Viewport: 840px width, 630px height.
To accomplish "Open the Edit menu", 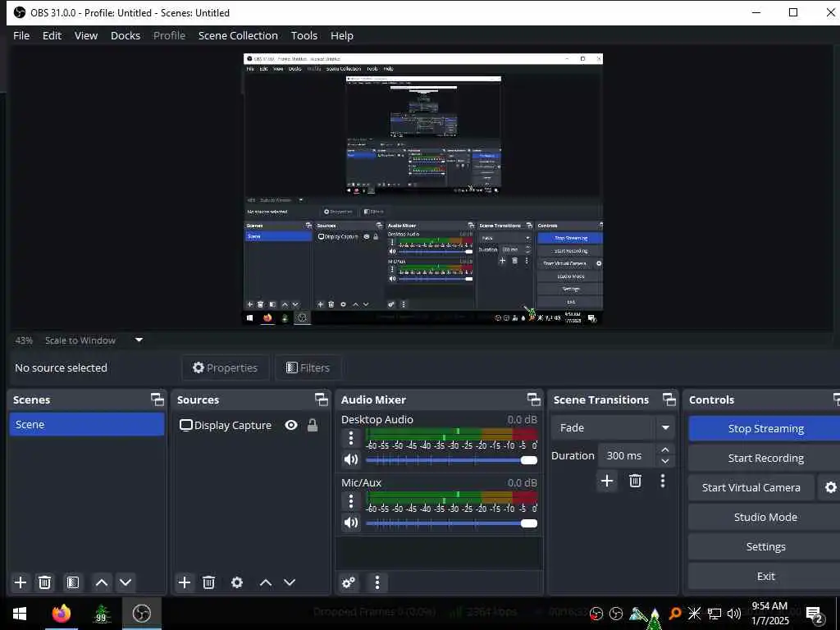I will coord(52,35).
